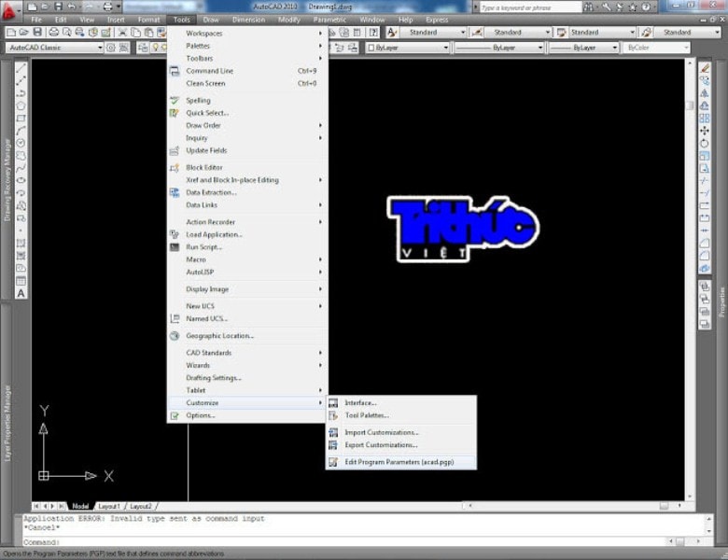Open the Express menu
728x560 pixels.
click(437, 20)
